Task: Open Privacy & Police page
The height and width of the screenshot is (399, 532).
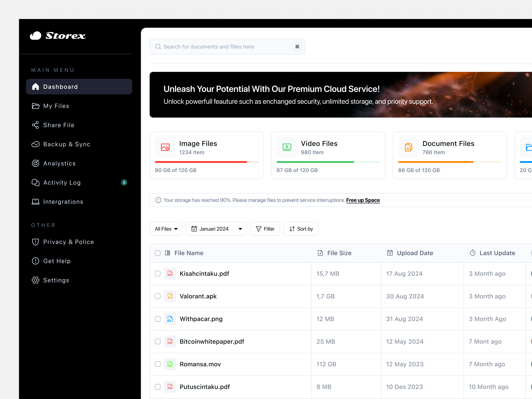Action: click(69, 242)
